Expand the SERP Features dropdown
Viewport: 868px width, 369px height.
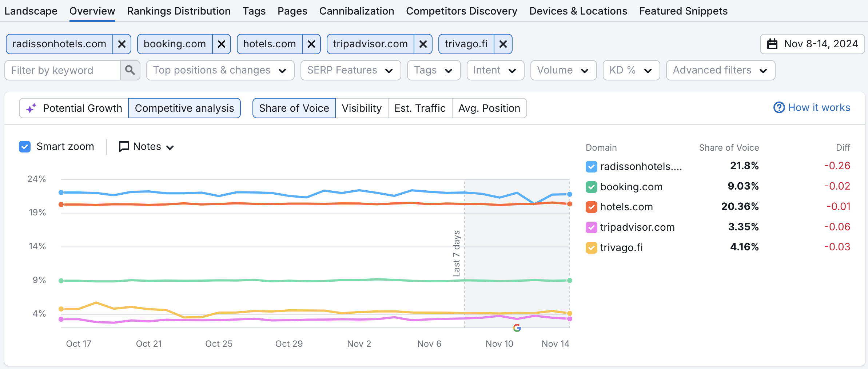tap(350, 70)
